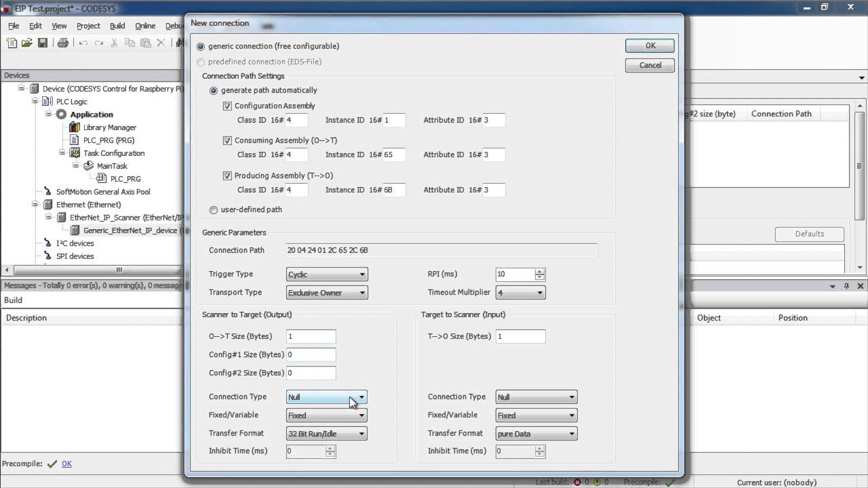Screen dimensions: 868x488
Task: Uncheck the Configuration Assembly checkbox
Action: pos(229,106)
